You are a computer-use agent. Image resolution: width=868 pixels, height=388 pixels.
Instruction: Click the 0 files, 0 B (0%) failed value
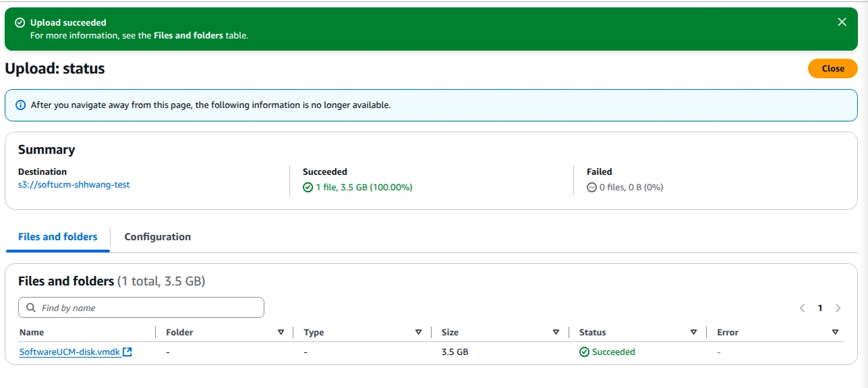(x=631, y=188)
